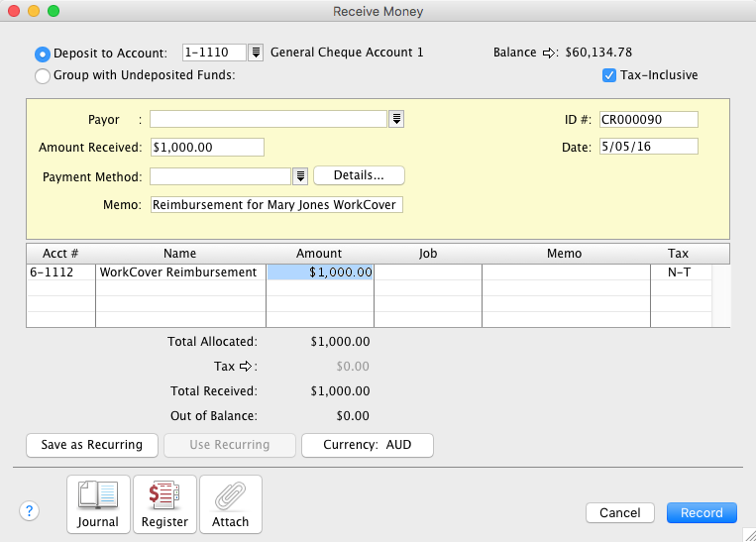Open the Register icon button
The width and height of the screenshot is (756, 542).
click(x=164, y=504)
